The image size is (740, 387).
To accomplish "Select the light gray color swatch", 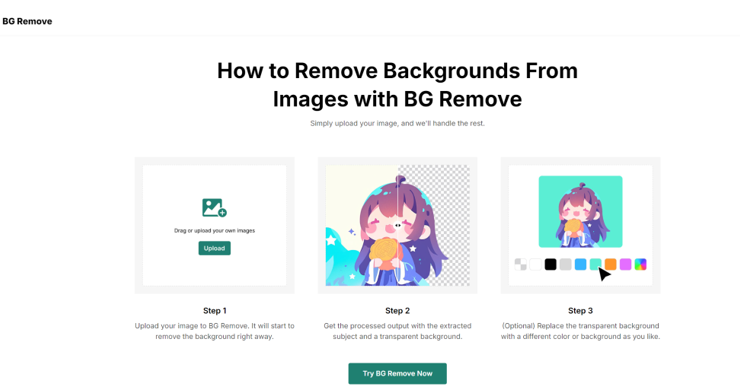I will coord(565,264).
